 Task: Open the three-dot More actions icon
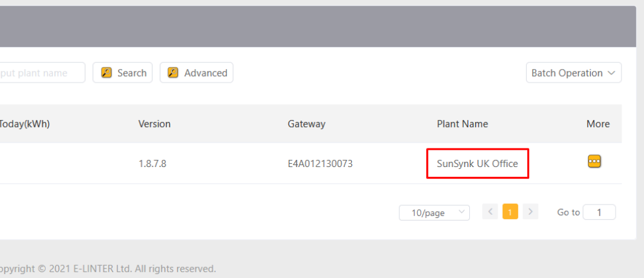(594, 161)
